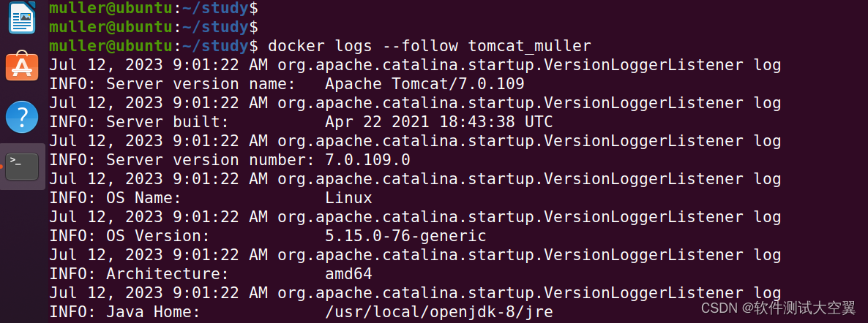Launch Ubuntu Software from the dock

[22, 67]
